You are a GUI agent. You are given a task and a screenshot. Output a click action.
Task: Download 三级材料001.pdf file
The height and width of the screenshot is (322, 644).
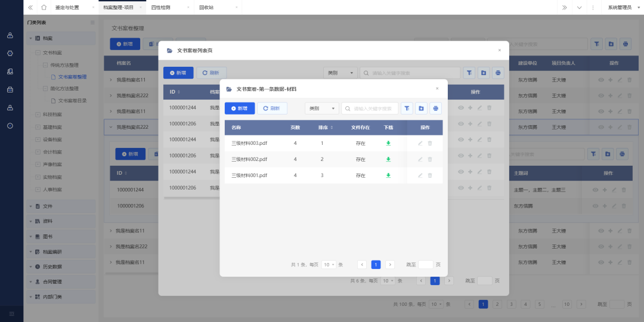coord(388,175)
